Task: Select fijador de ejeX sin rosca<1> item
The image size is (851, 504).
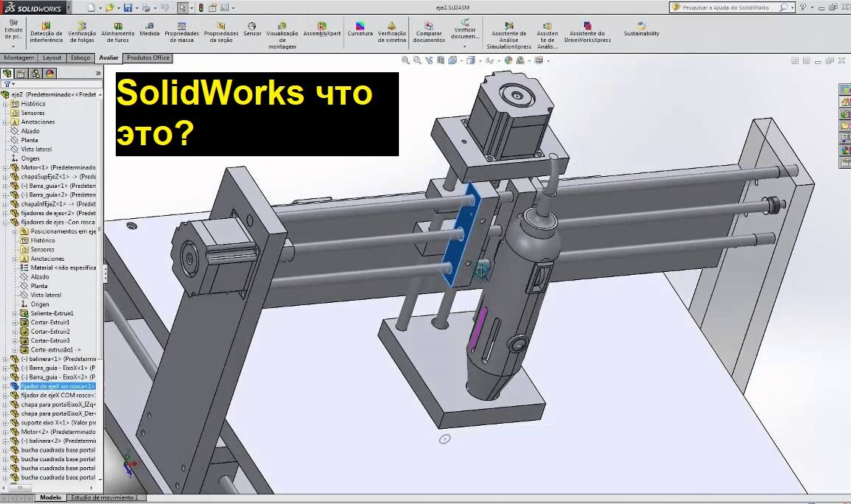Action: point(58,386)
